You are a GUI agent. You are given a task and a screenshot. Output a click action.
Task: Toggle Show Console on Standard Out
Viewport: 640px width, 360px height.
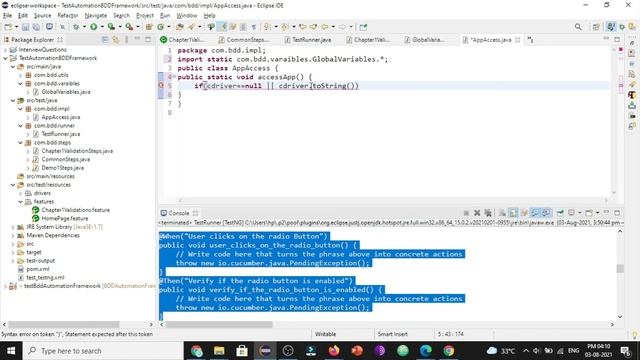coord(535,213)
